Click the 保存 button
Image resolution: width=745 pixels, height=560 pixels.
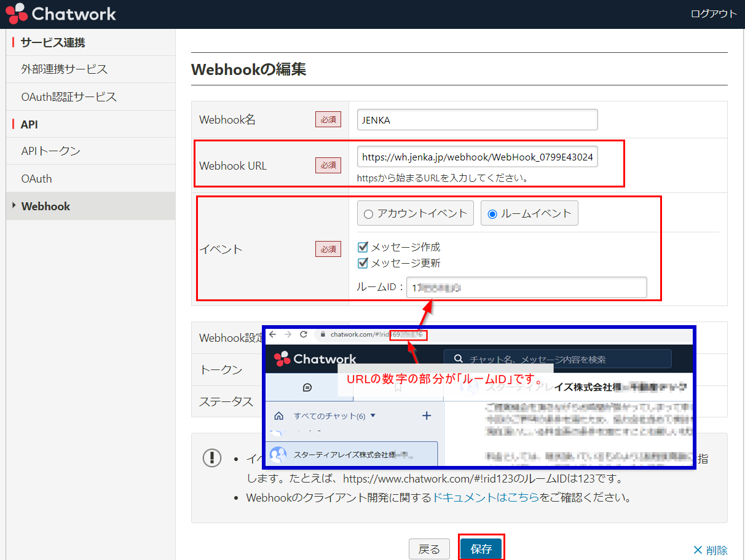point(481,549)
